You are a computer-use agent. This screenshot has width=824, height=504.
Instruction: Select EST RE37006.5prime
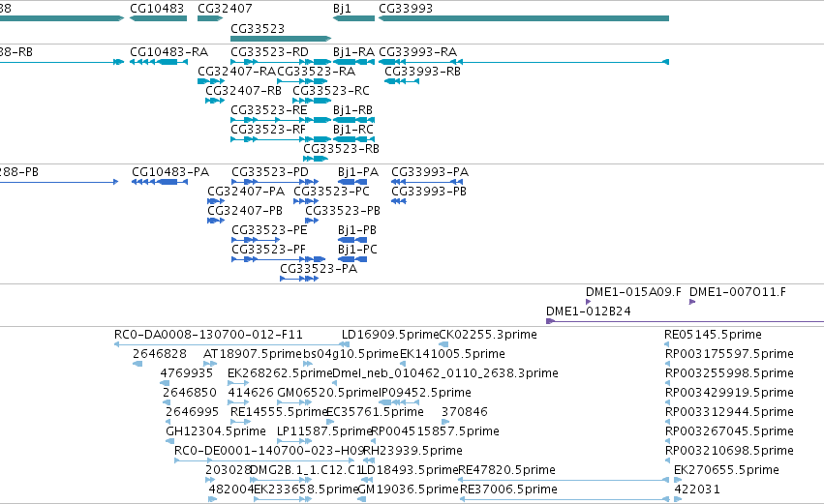point(565,500)
